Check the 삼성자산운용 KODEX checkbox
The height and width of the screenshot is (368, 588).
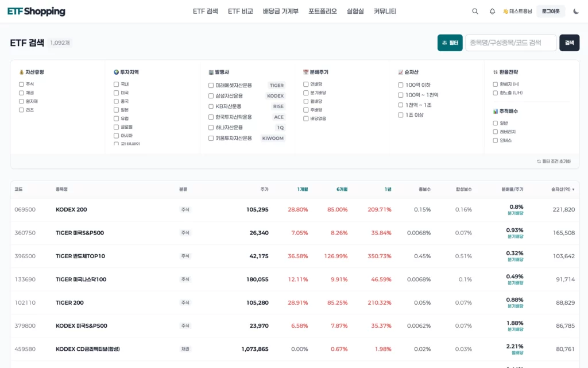(x=211, y=96)
